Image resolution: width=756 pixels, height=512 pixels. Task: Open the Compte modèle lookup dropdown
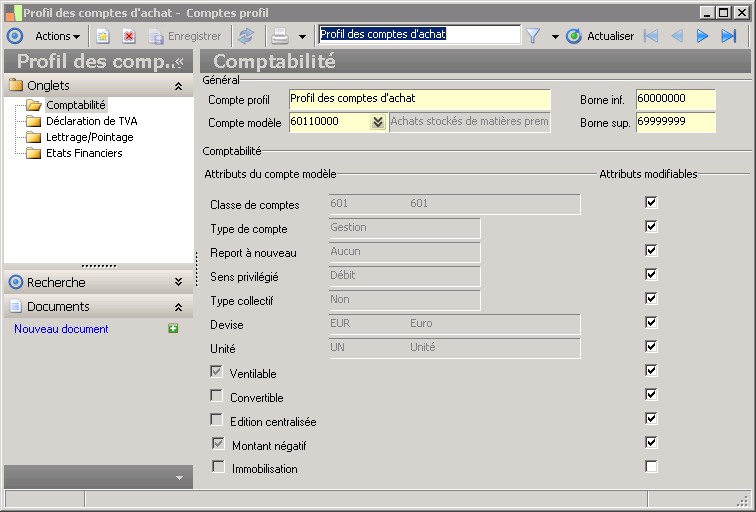click(x=377, y=122)
